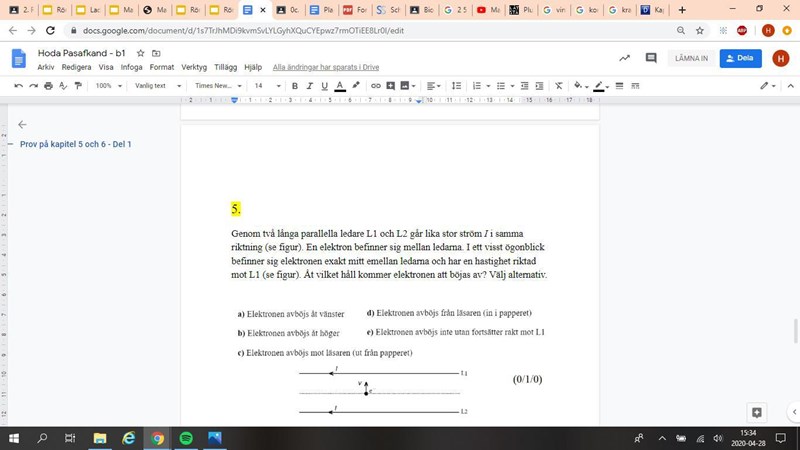Click the blue Dela button
The image size is (800, 450).
click(x=740, y=58)
